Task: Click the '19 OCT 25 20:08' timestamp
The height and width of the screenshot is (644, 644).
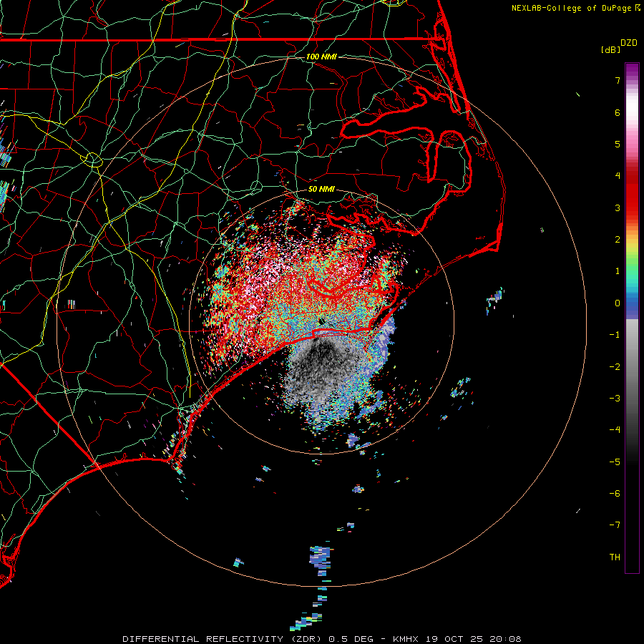Action: (x=474, y=639)
